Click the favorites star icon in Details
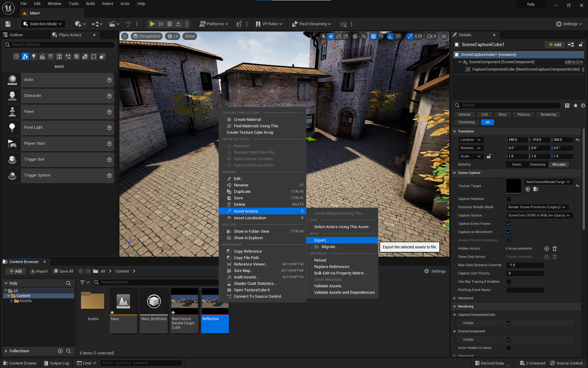 pyautogui.click(x=575, y=106)
